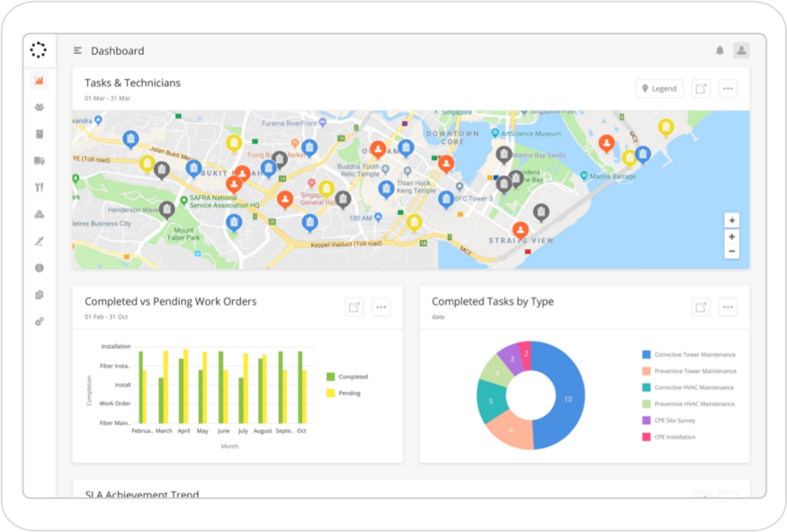787x532 pixels.
Task: Click the Corrective Tower Maintenance color swatch
Action: 646,355
